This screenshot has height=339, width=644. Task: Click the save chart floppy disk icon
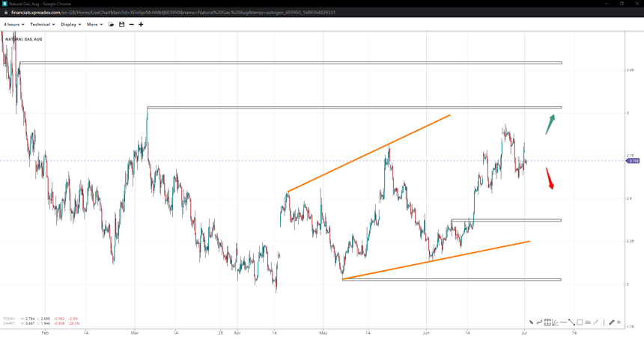click(121, 25)
